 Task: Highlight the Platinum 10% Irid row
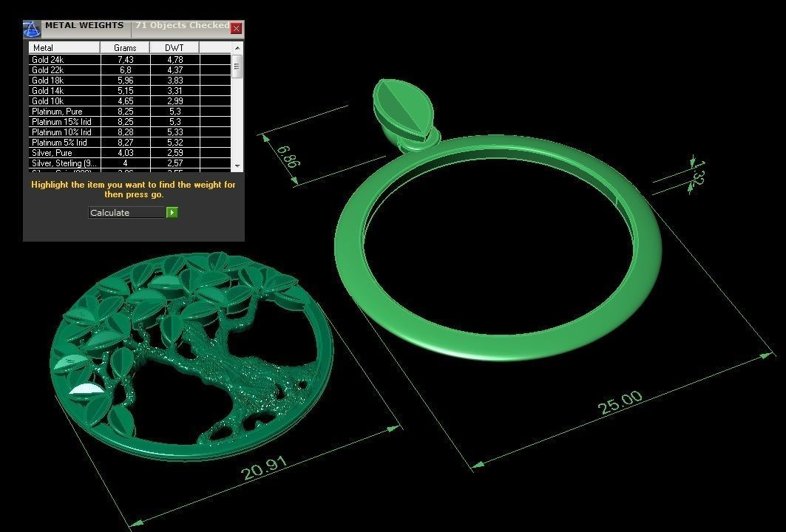pos(64,132)
